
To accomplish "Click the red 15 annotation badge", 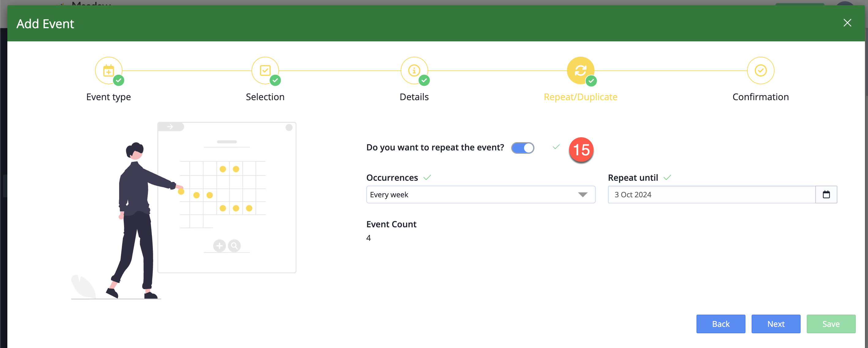I will pos(581,150).
